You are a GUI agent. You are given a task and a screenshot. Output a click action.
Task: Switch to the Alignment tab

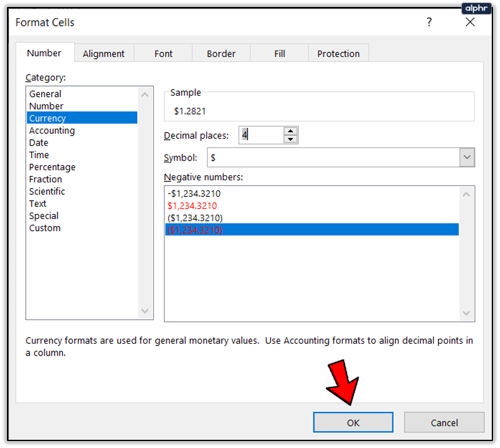(104, 53)
